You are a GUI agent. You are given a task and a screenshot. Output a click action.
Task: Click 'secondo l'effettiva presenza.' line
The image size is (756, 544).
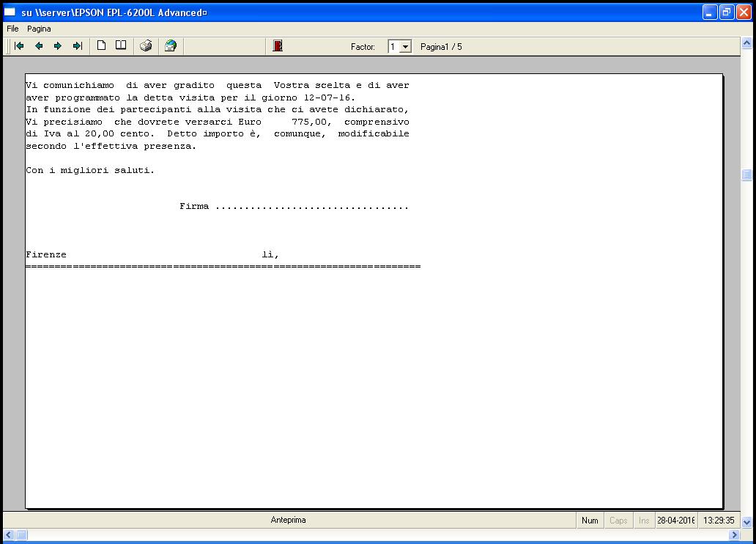click(111, 146)
